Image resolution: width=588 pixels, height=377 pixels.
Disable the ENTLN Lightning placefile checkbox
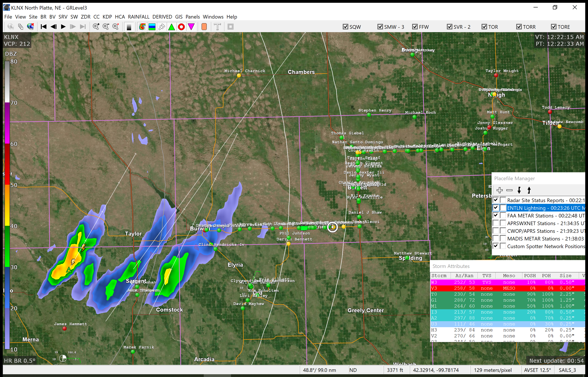[x=496, y=208]
